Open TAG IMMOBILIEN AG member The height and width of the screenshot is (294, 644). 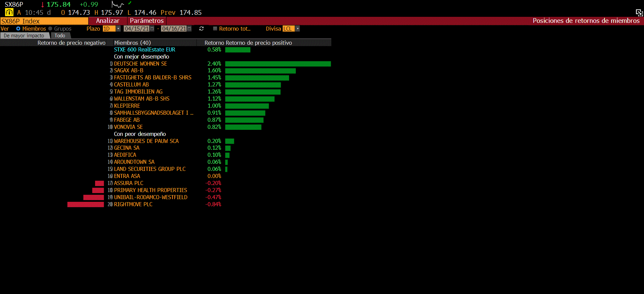click(x=138, y=91)
